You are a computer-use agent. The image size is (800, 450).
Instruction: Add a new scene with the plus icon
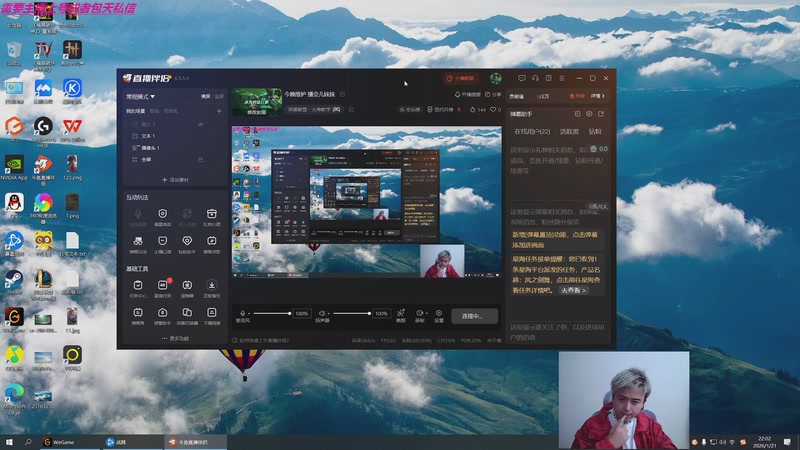coord(219,111)
